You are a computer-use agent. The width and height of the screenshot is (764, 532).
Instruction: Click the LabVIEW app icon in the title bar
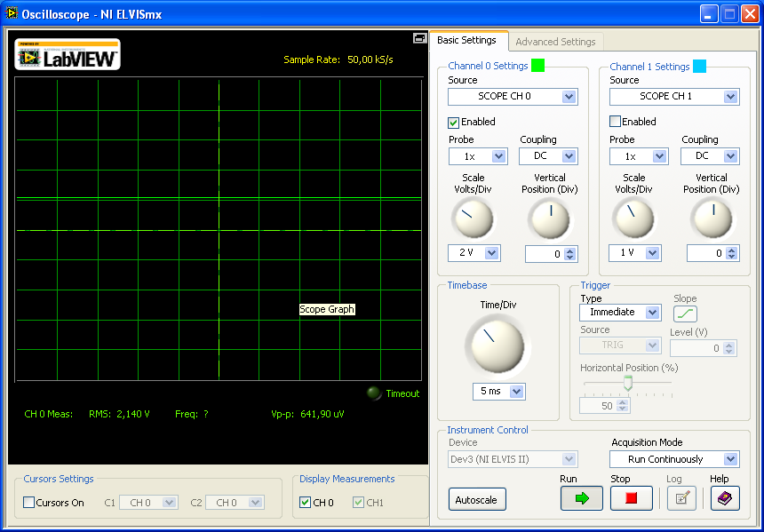point(12,13)
